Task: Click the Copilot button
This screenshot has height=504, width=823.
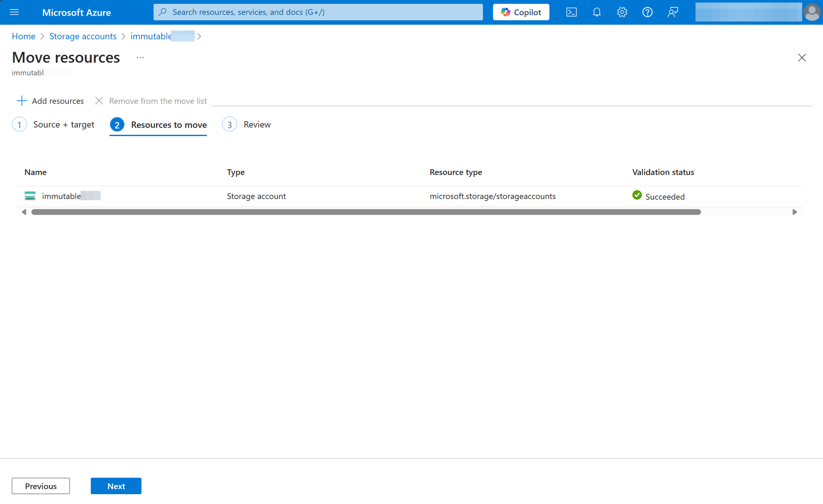Action: 521,12
